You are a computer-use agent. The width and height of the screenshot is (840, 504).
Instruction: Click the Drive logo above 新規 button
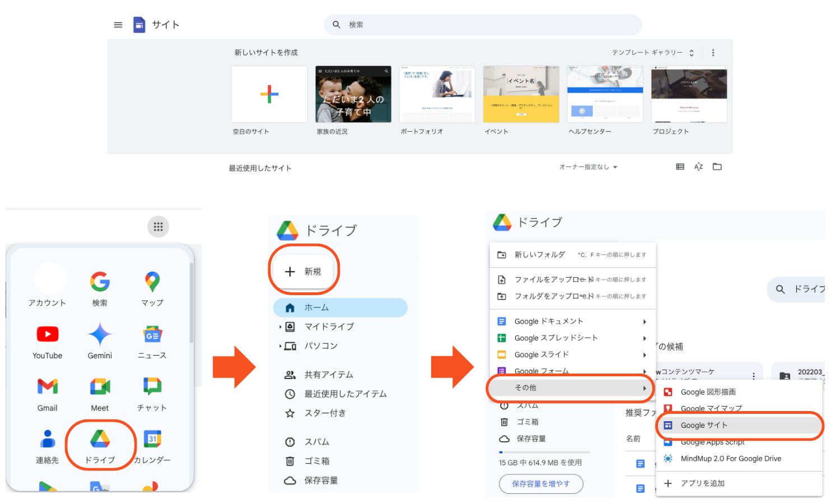[288, 231]
